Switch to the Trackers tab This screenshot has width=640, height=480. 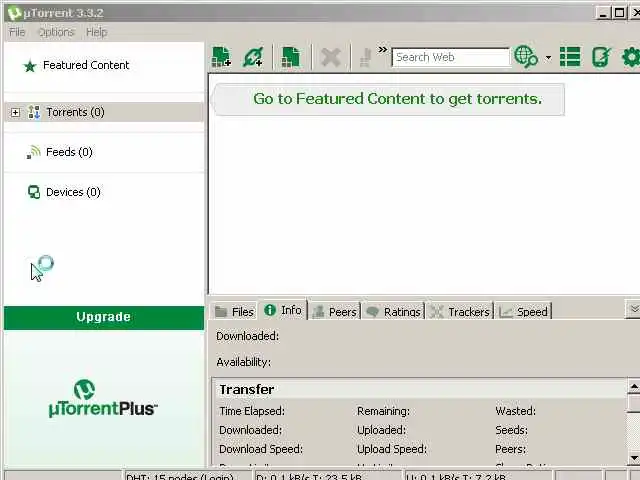[x=460, y=312]
